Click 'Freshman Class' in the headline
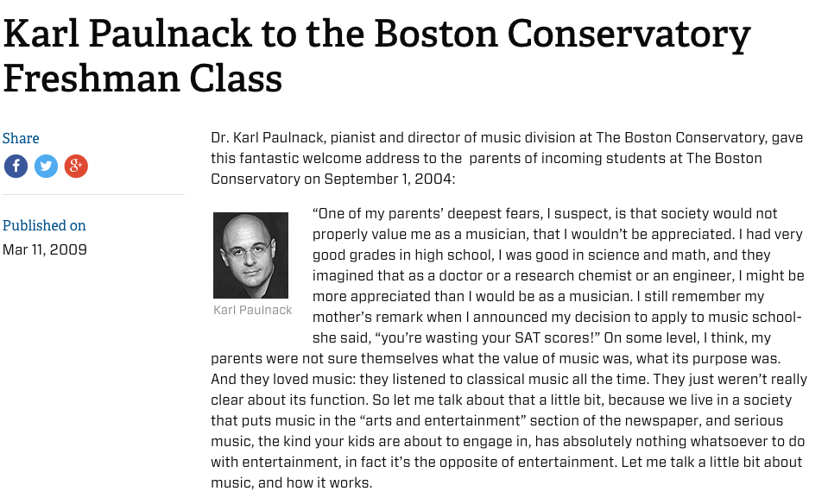828x504 pixels. click(142, 79)
